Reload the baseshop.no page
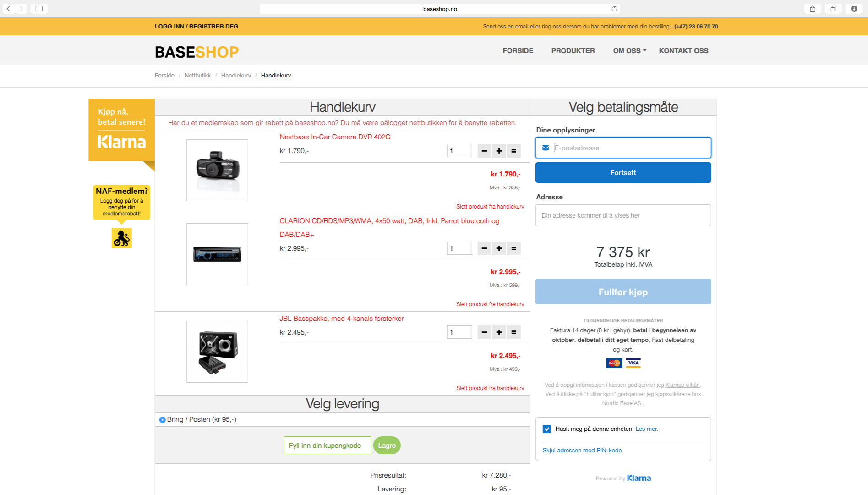This screenshot has height=495, width=868. (614, 9)
